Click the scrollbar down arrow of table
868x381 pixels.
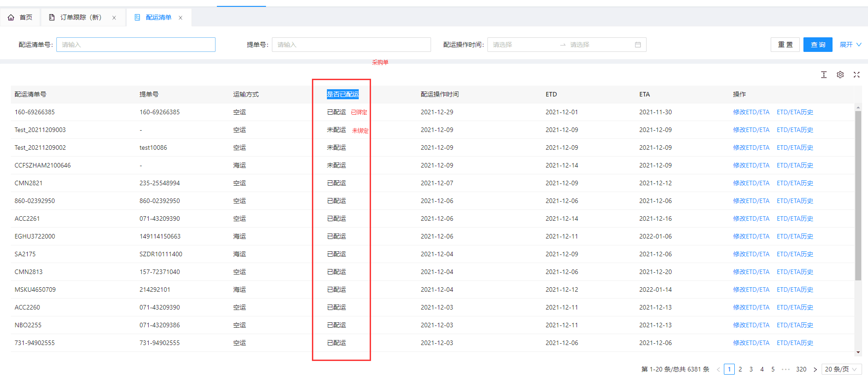(858, 352)
